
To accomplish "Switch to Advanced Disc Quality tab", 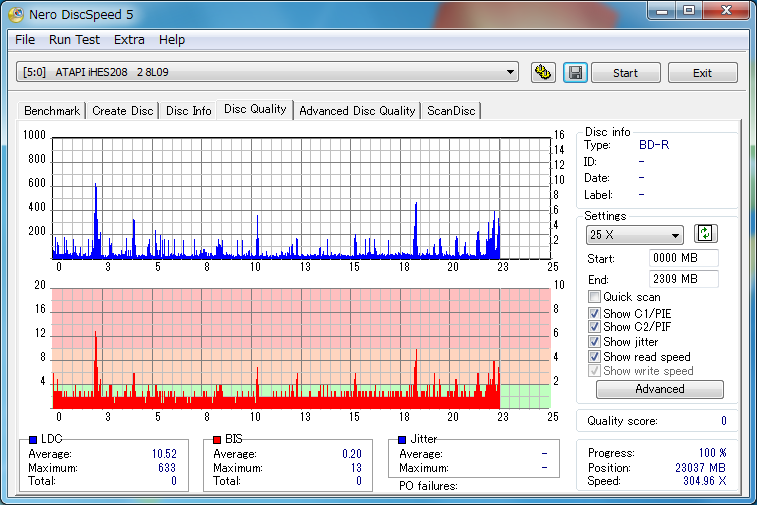I will (357, 111).
